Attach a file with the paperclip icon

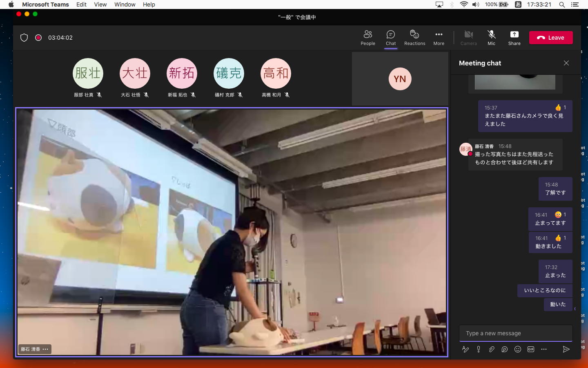coord(492,349)
